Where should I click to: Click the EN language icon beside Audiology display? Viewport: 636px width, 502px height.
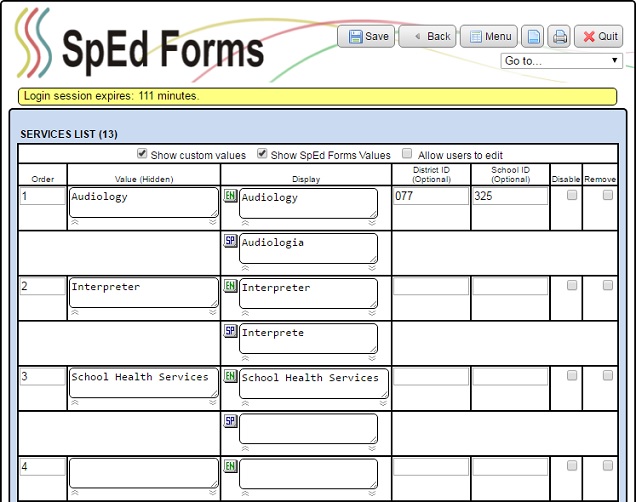230,197
